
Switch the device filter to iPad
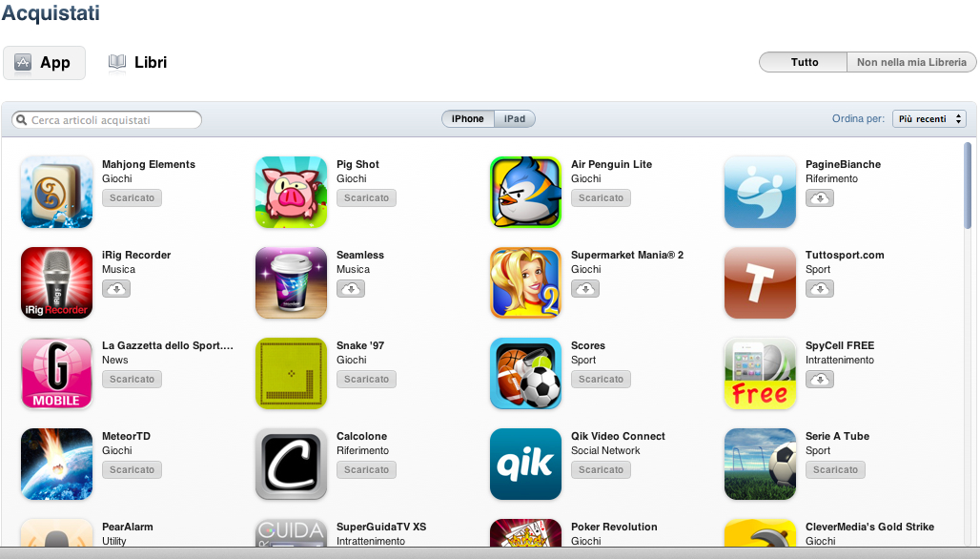(515, 119)
